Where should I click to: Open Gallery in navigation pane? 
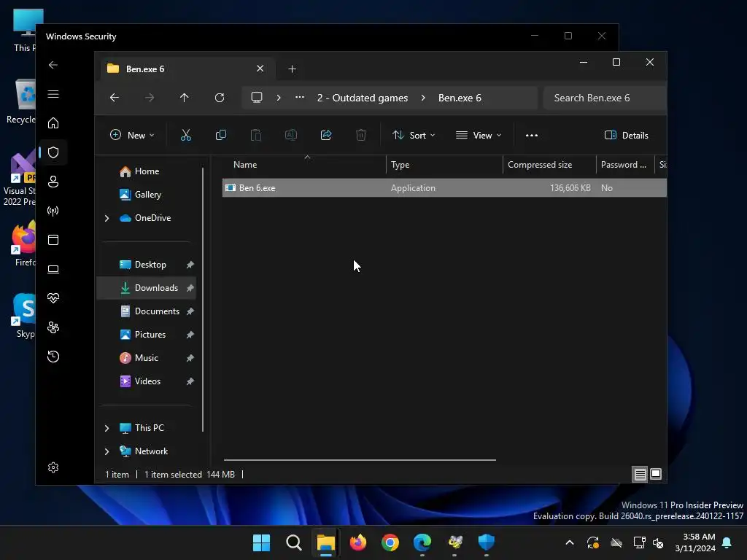146,195
